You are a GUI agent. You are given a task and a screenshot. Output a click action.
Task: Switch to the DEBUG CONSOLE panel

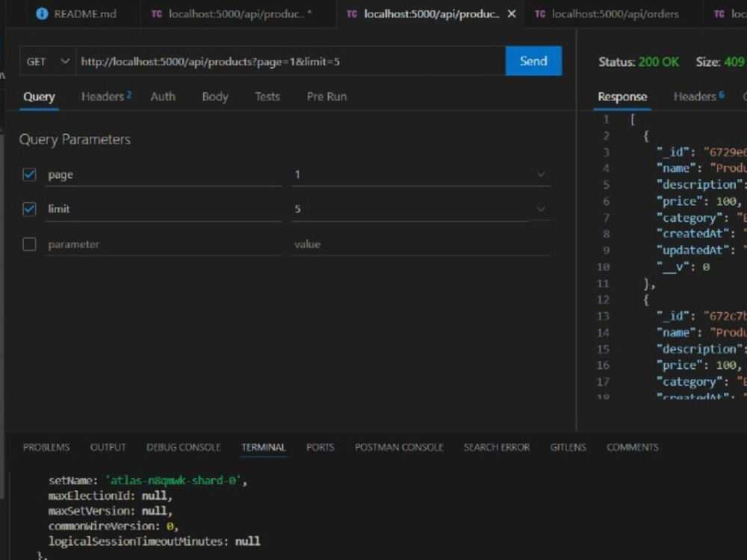[184, 447]
